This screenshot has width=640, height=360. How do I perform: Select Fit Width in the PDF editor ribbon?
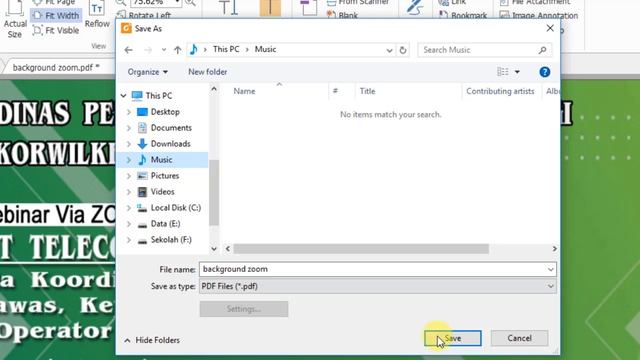point(56,16)
